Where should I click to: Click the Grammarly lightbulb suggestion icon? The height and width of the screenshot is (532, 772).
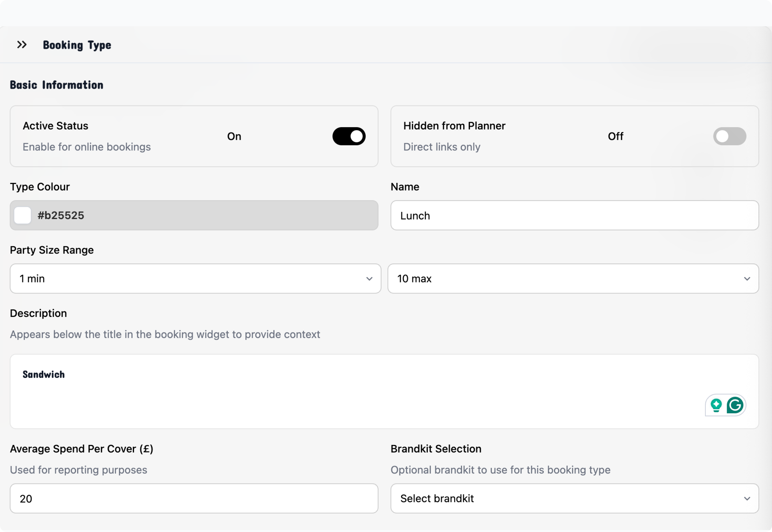(x=716, y=405)
